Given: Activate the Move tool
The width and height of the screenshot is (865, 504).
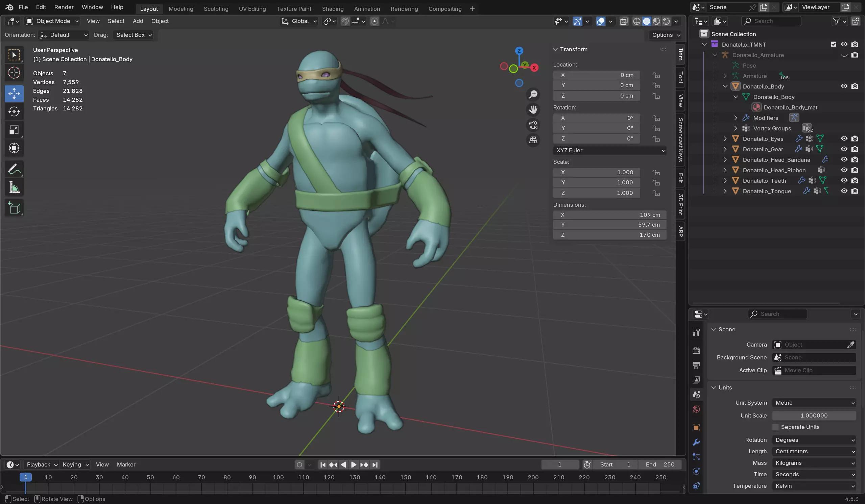Looking at the screenshot, I should pyautogui.click(x=14, y=93).
